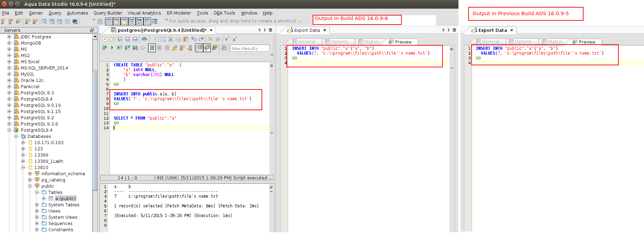
Task: Open the DBA Tools menu
Action: [224, 13]
